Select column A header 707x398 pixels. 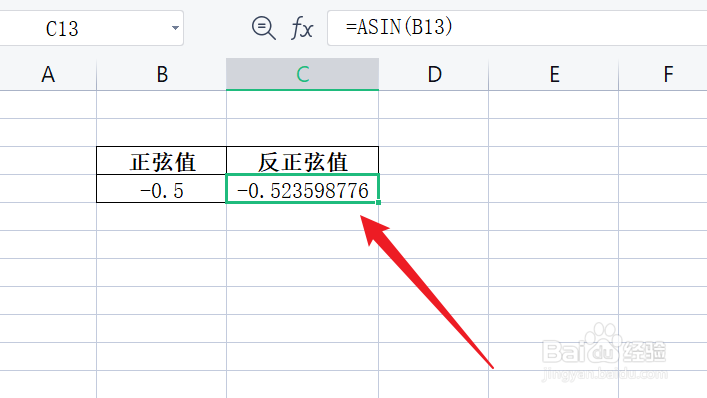point(48,74)
